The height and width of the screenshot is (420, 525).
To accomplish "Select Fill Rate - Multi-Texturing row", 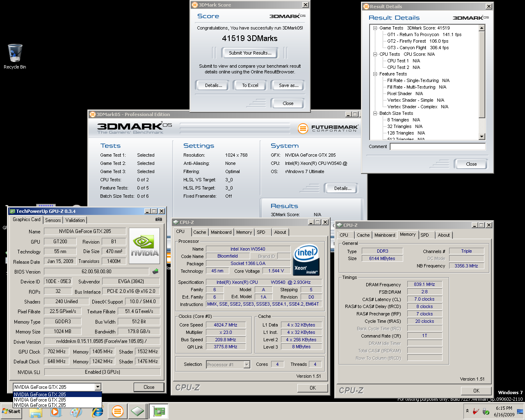I will (417, 87).
